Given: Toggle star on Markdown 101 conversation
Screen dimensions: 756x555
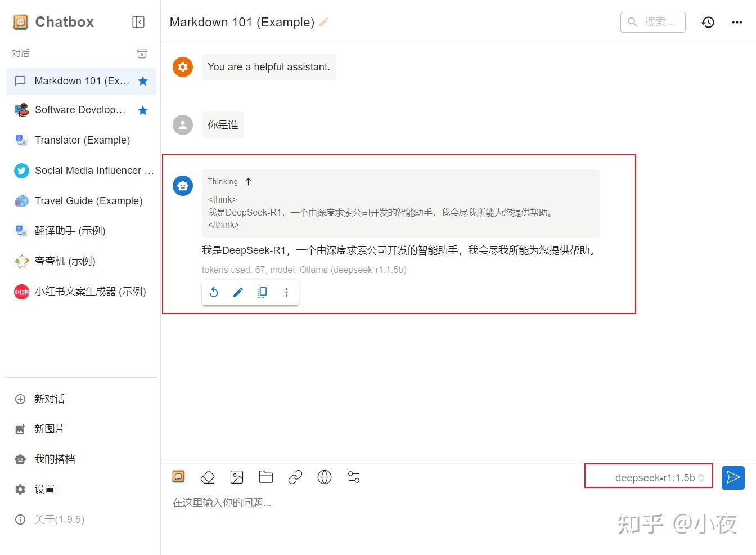Looking at the screenshot, I should tap(143, 81).
